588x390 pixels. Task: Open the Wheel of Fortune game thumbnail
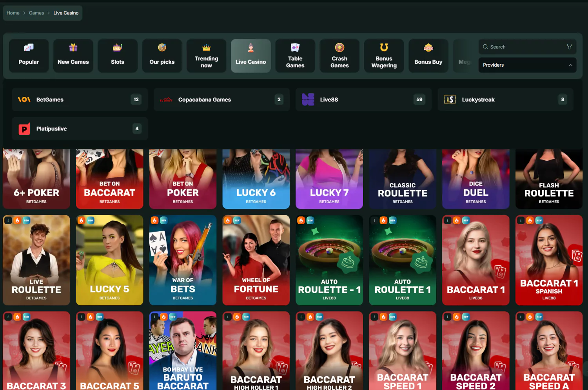pyautogui.click(x=256, y=260)
